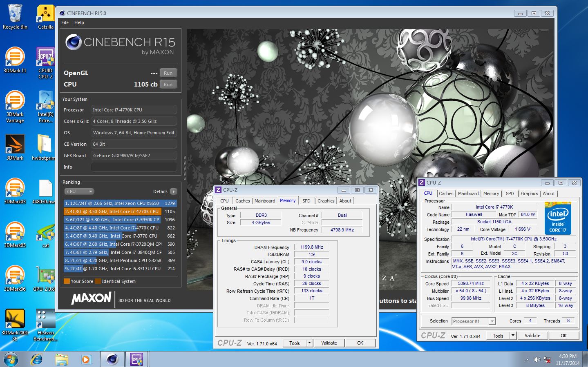Open the CPUID CPU-Z desktop shortcut
The height and width of the screenshot is (367, 588).
click(x=46, y=63)
